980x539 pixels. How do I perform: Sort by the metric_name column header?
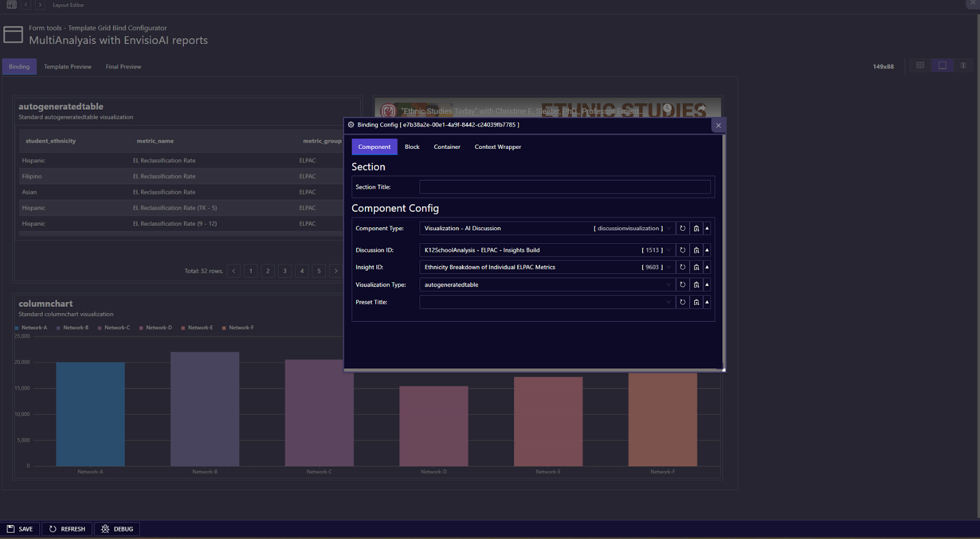(155, 141)
